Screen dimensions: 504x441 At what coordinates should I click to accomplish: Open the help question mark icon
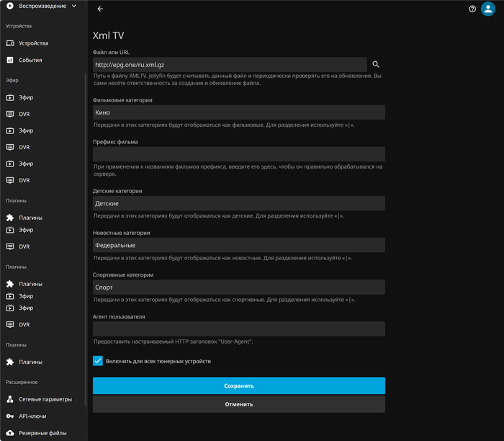point(472,9)
